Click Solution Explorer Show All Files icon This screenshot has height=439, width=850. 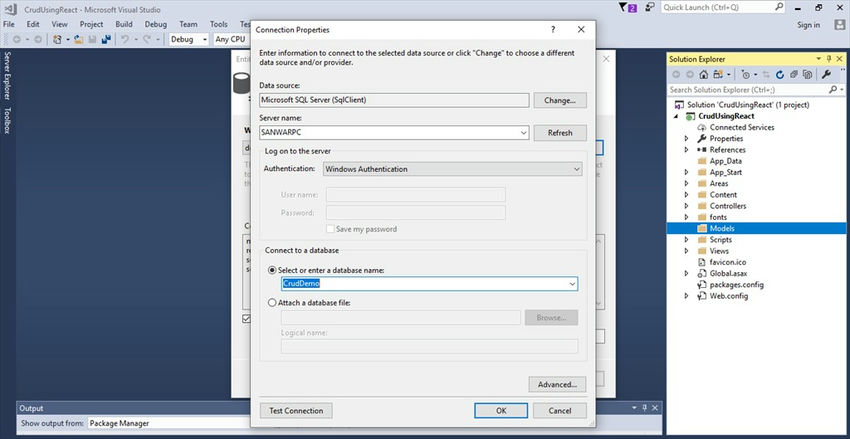pyautogui.click(x=807, y=74)
